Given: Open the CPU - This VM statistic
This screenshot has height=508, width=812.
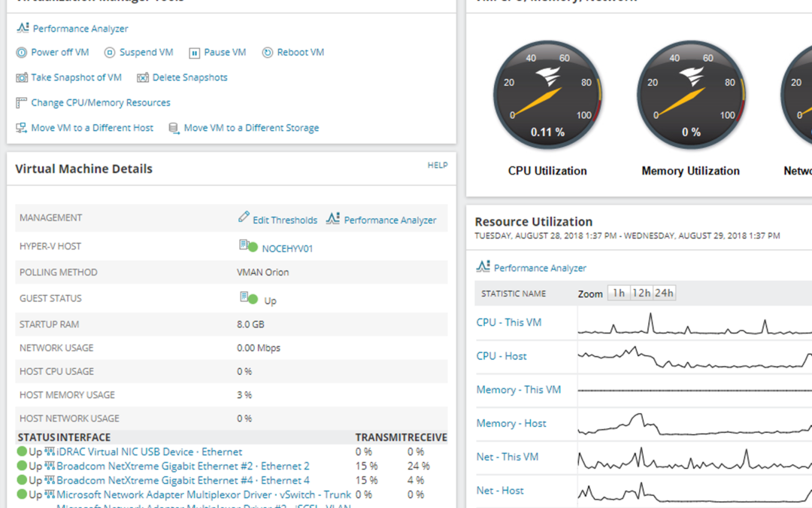Looking at the screenshot, I should [508, 322].
